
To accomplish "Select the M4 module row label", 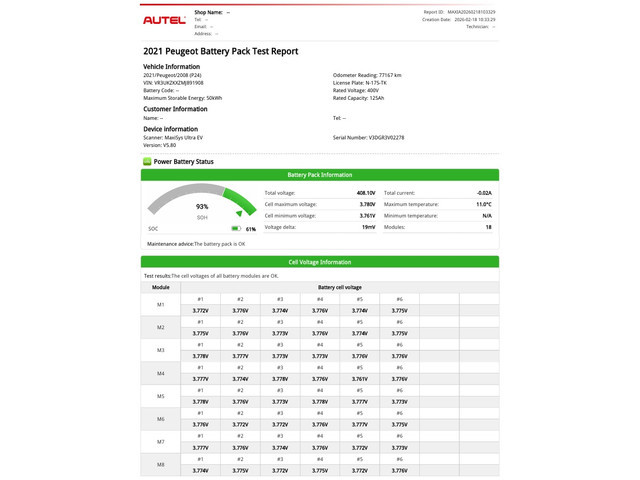I will [x=161, y=373].
